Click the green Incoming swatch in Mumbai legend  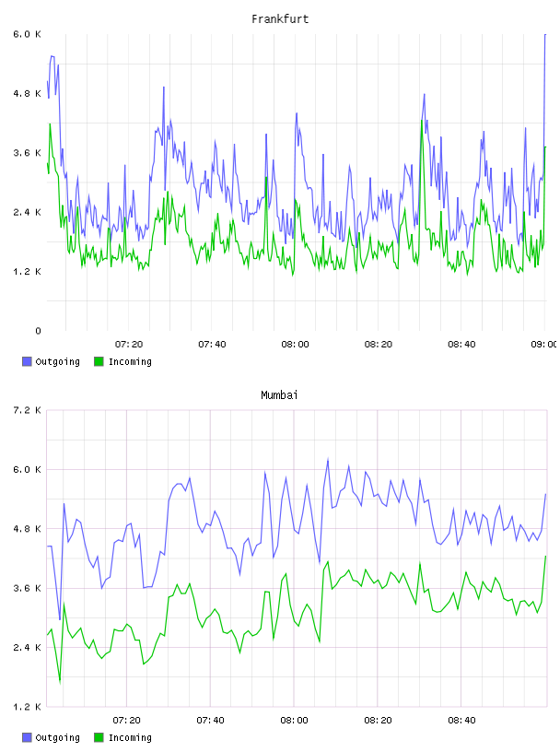pos(99,737)
